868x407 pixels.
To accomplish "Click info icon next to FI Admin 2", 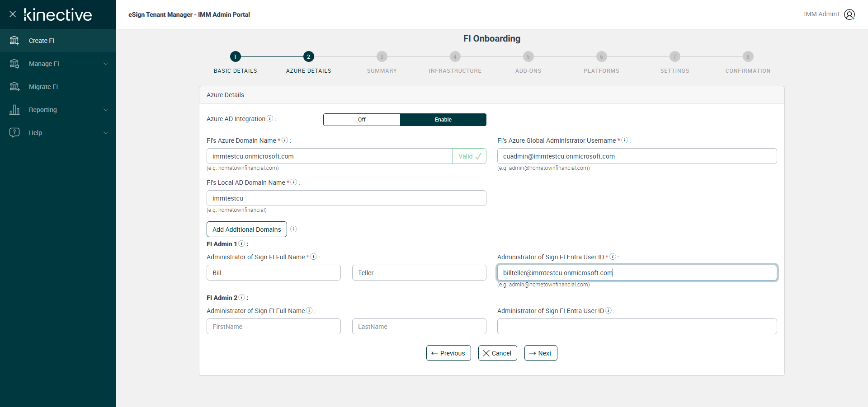I will pos(242,297).
